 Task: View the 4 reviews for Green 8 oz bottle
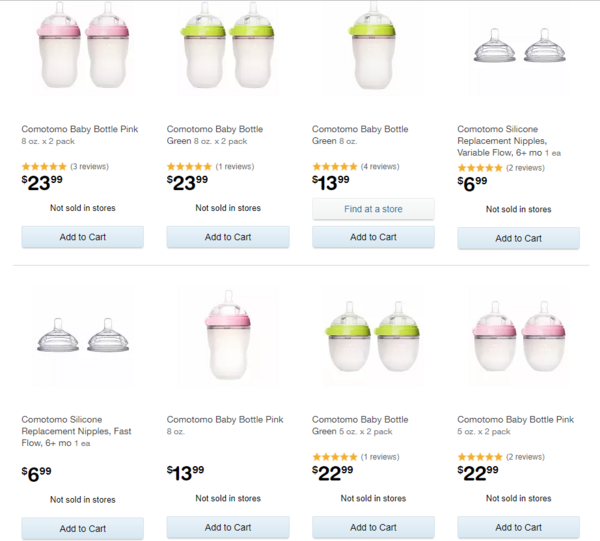click(380, 166)
